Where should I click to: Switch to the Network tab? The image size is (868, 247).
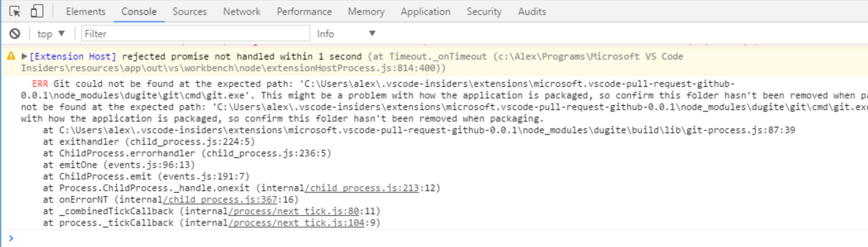[x=241, y=11]
